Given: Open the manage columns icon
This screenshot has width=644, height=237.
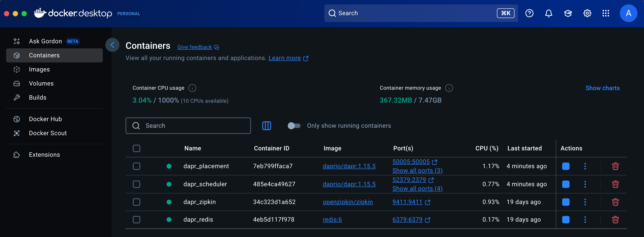Looking at the screenshot, I should pyautogui.click(x=266, y=126).
